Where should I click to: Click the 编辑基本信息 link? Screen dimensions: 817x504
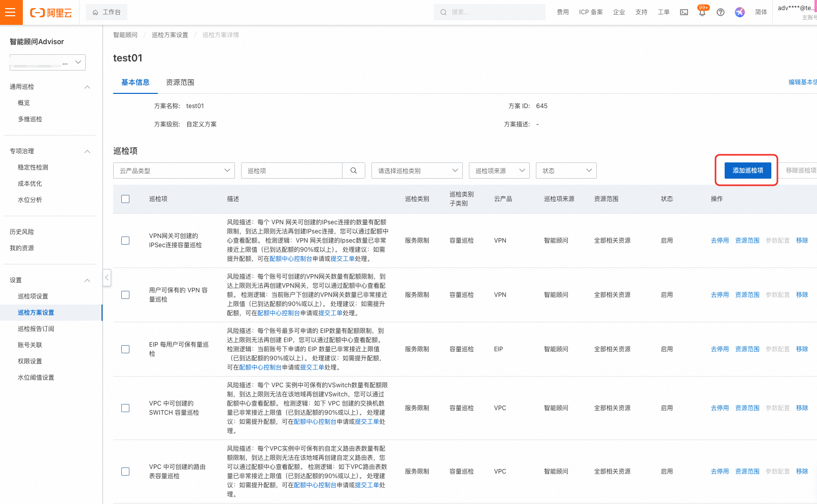[x=802, y=82]
